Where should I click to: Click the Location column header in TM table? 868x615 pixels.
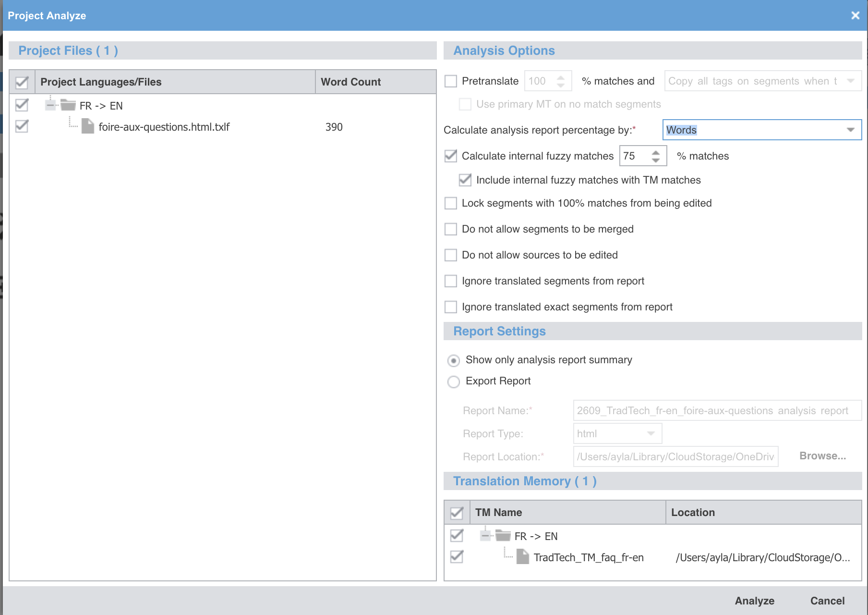(x=764, y=512)
